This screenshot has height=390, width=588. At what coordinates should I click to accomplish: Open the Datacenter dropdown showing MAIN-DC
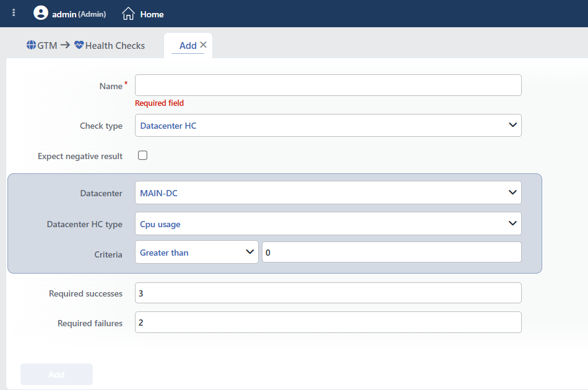click(328, 193)
